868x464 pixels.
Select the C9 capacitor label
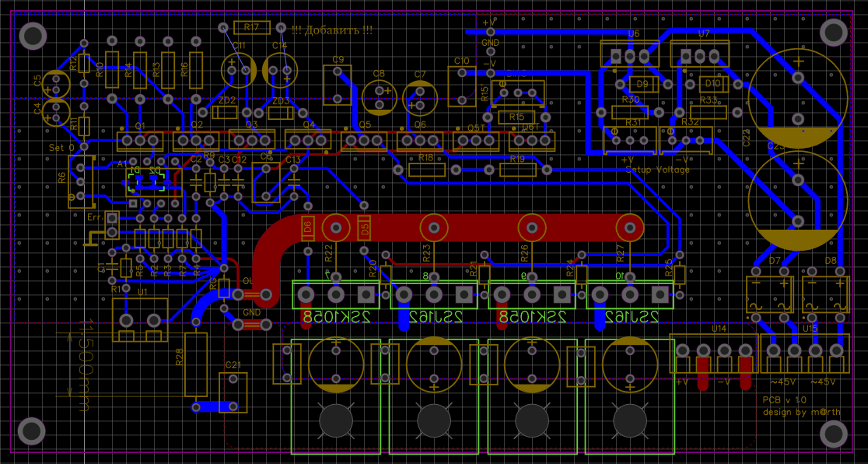338,59
